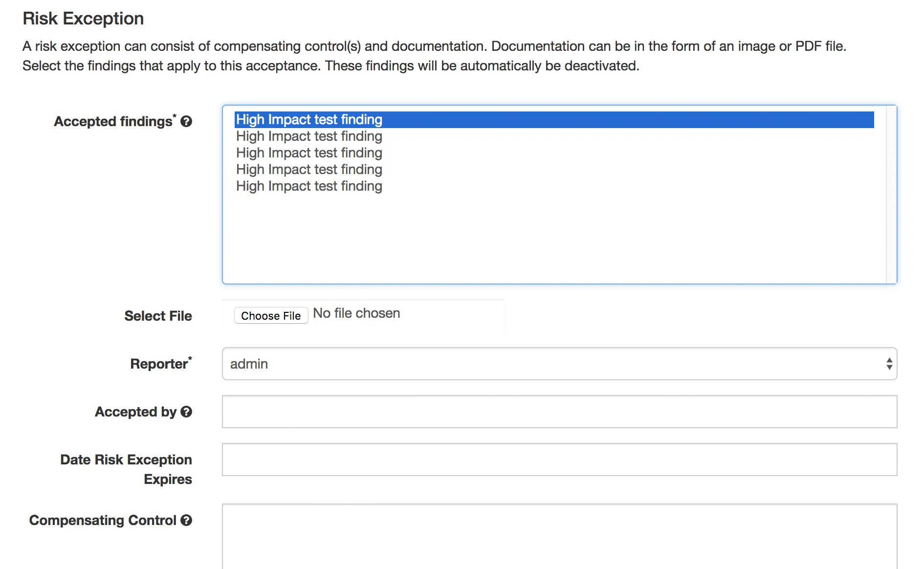Click the Reporter dropdown arrow icon

[x=889, y=364]
